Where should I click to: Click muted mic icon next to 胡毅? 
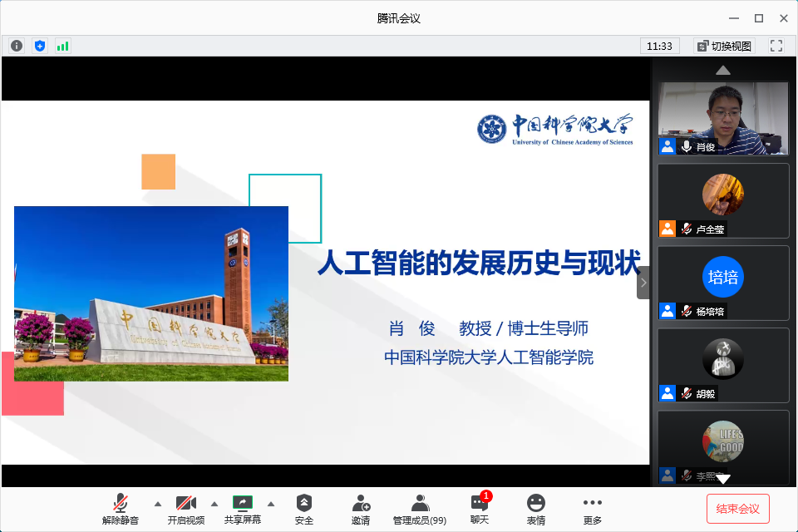coord(687,393)
